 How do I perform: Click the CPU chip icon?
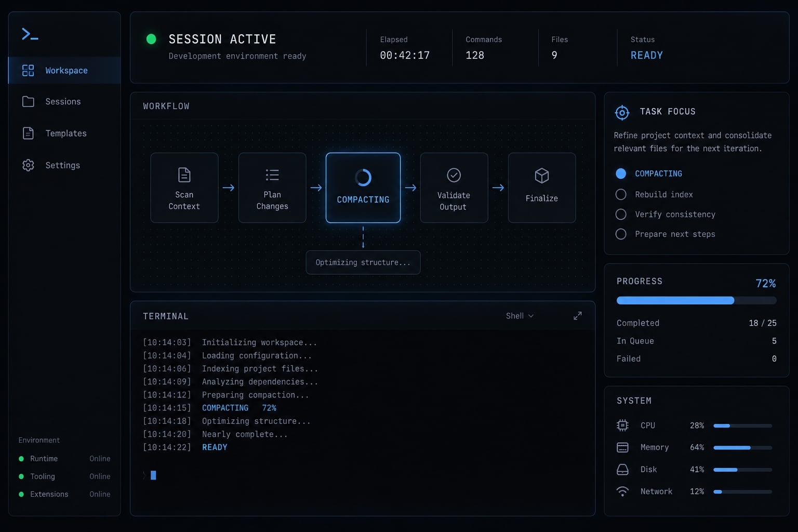coord(622,425)
